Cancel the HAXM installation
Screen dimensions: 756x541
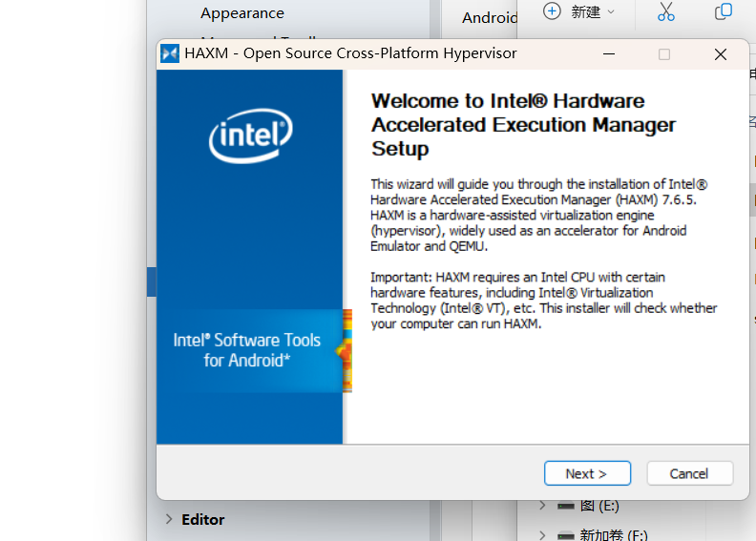[x=690, y=473]
